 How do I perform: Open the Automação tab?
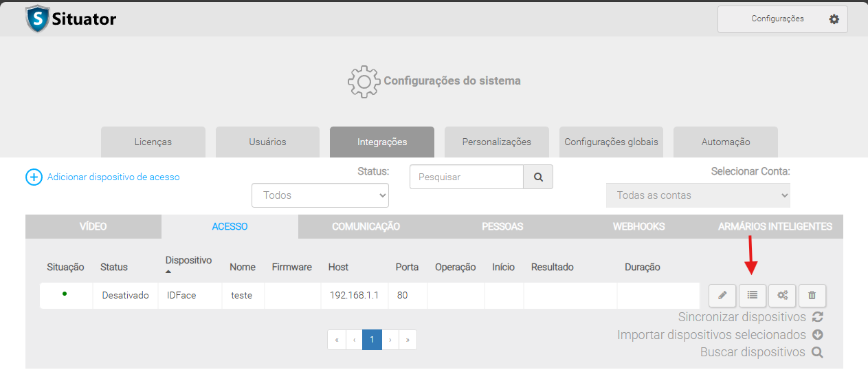pyautogui.click(x=725, y=142)
